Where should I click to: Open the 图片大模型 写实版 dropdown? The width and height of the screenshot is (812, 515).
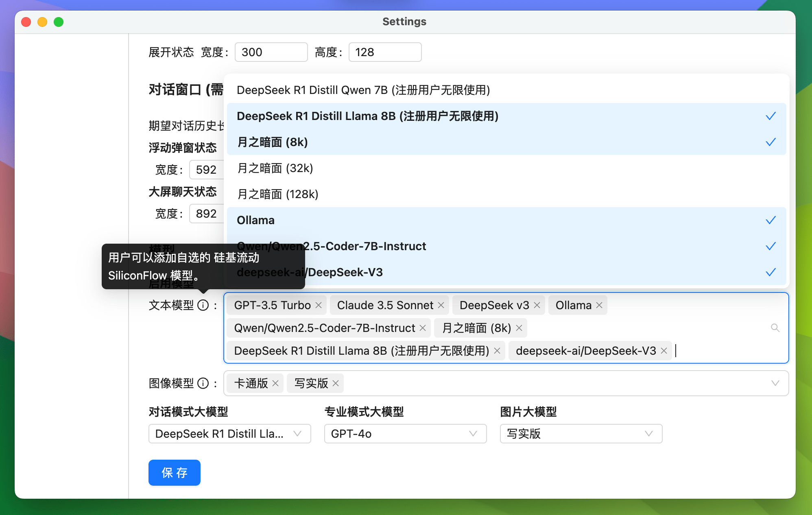click(581, 434)
